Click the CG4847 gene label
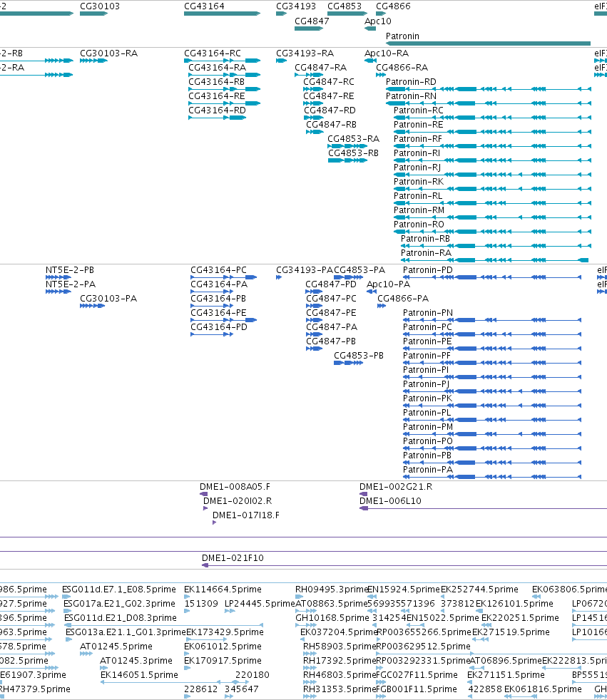607x700 pixels. point(312,21)
